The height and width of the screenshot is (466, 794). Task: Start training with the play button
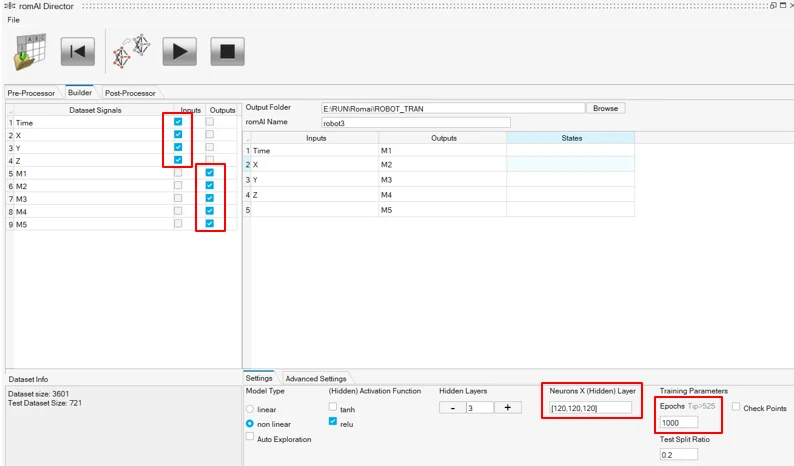[179, 51]
